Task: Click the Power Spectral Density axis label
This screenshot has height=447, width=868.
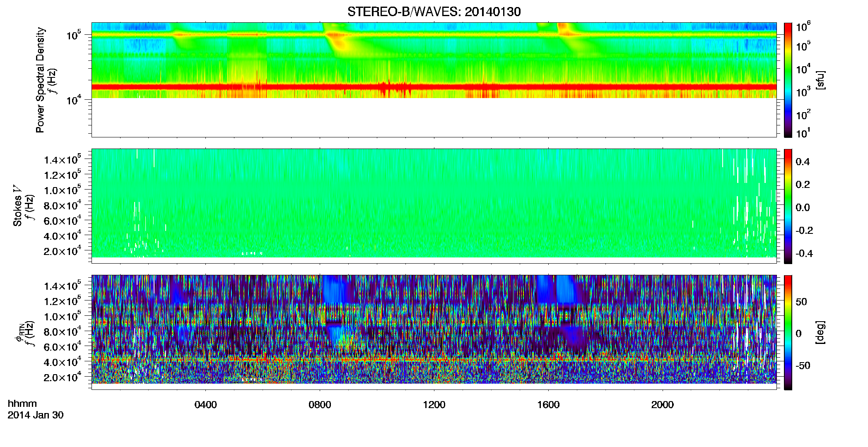Action: point(40,80)
